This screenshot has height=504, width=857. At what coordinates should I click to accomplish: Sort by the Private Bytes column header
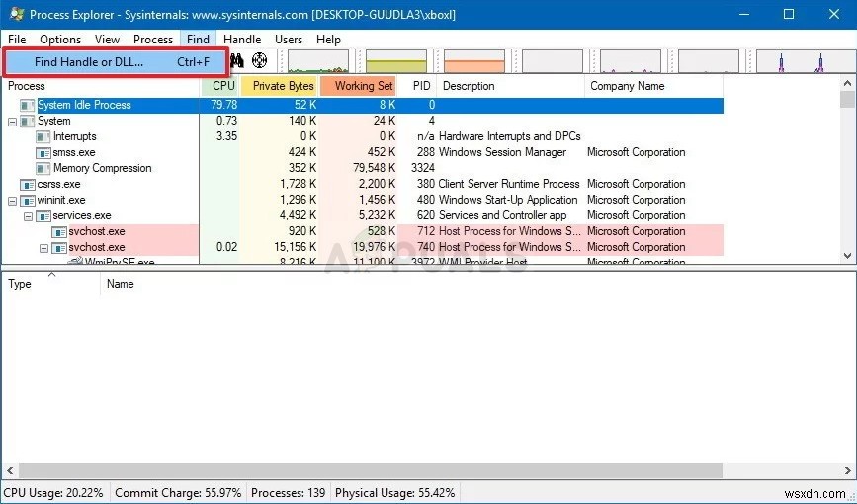click(280, 86)
